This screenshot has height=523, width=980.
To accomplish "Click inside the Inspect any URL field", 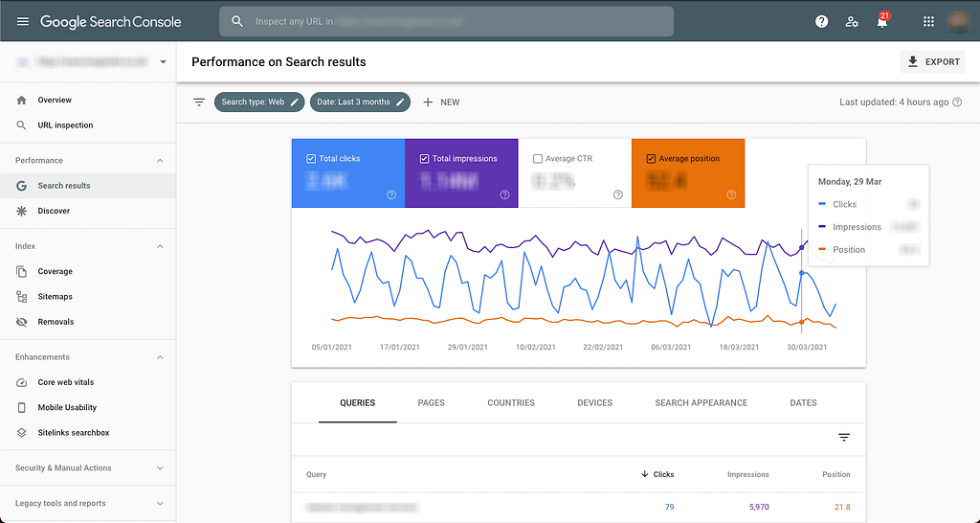I will [446, 21].
